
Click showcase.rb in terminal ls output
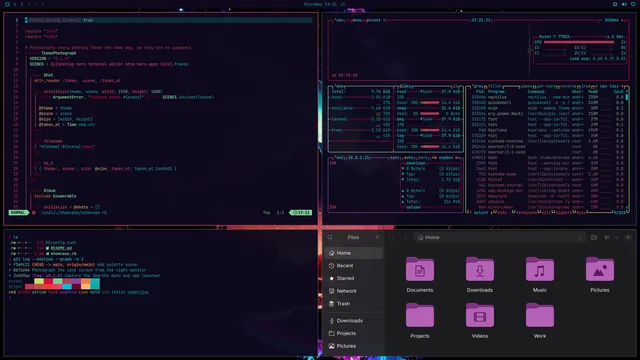tap(63, 253)
